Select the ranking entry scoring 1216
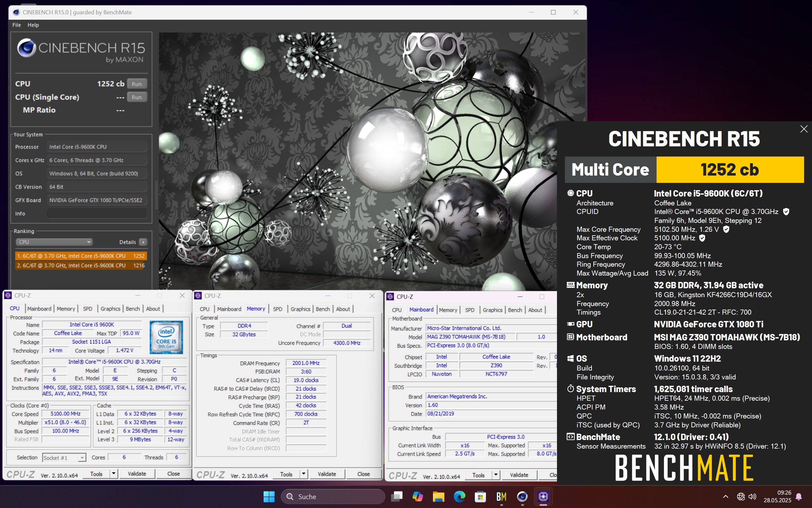The height and width of the screenshot is (508, 812). pyautogui.click(x=81, y=265)
